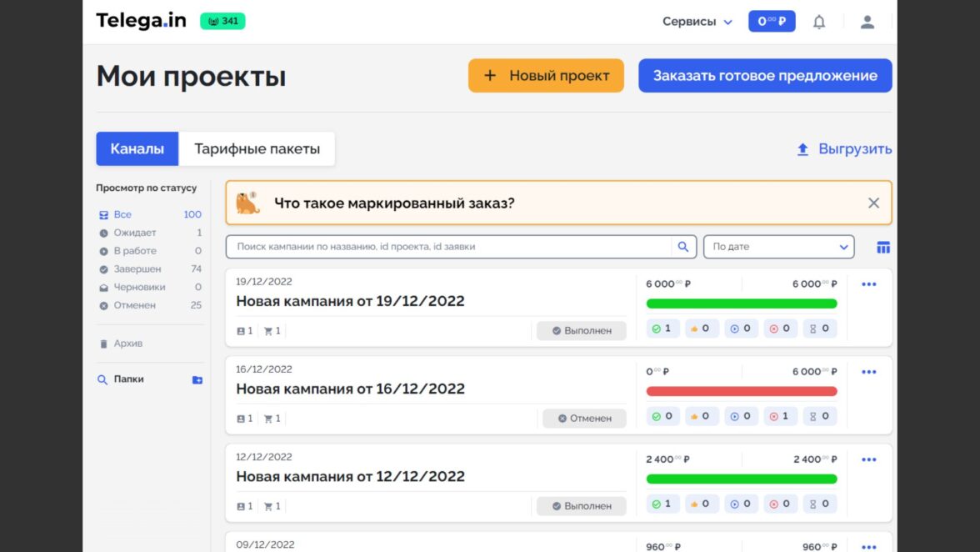Close the marked order banner
Viewport: 980px width, 552px height.
(x=873, y=203)
